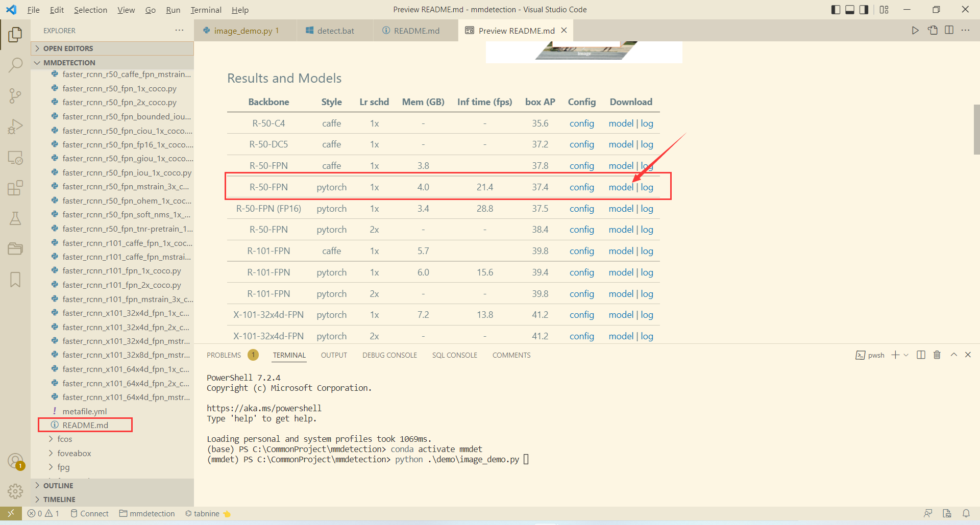The width and height of the screenshot is (980, 525).
Task: Open the Explorer view in activity bar
Action: point(15,35)
